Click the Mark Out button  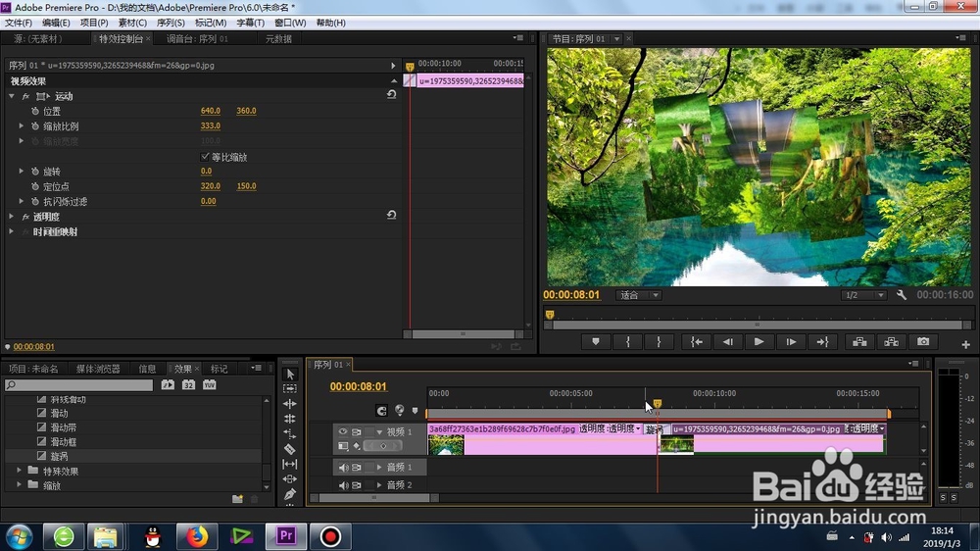[x=659, y=341]
